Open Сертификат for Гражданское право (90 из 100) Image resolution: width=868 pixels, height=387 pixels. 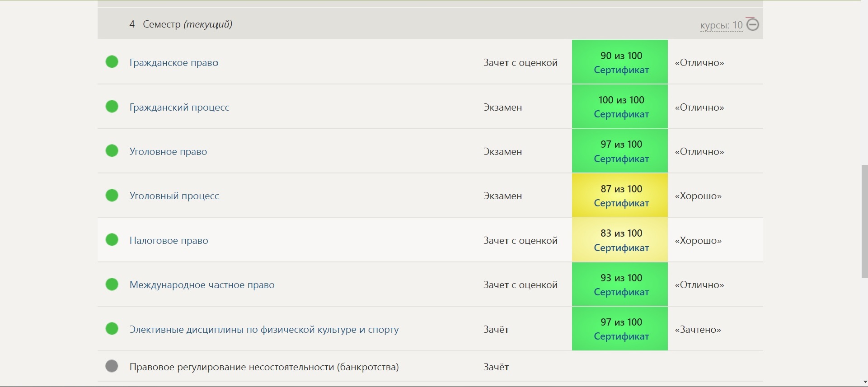[621, 70]
